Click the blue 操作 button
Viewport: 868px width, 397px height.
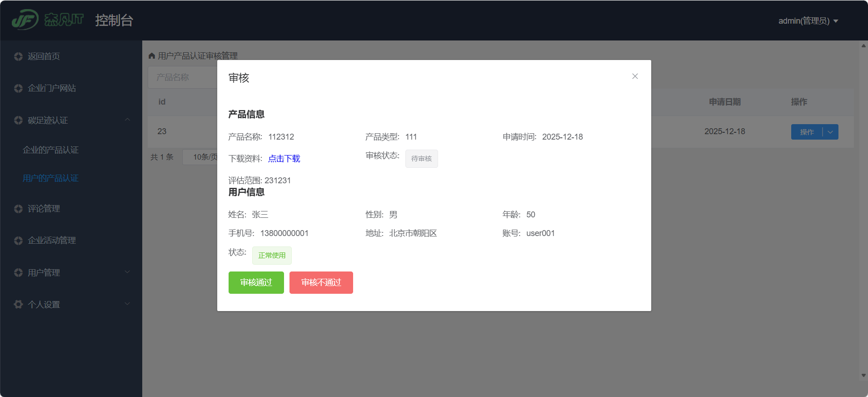pyautogui.click(x=807, y=132)
